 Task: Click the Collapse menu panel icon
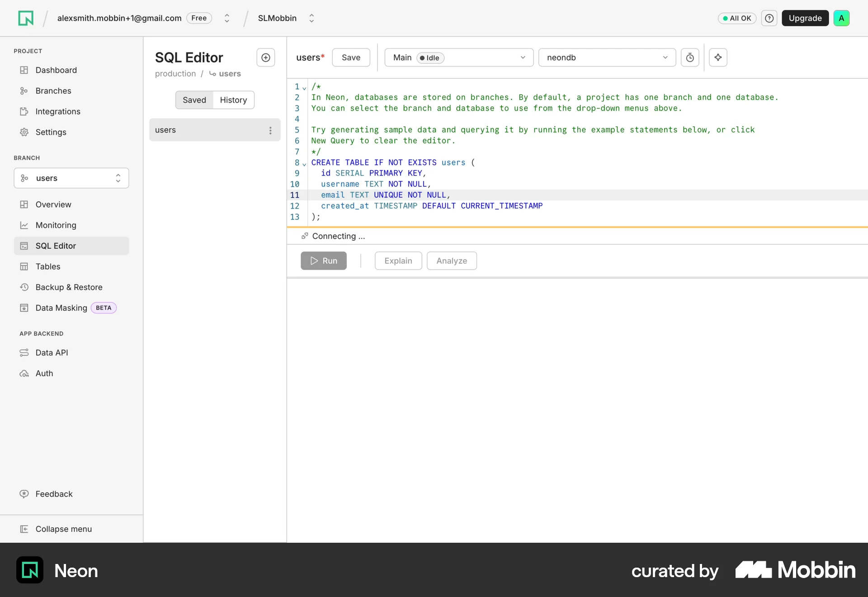24,529
